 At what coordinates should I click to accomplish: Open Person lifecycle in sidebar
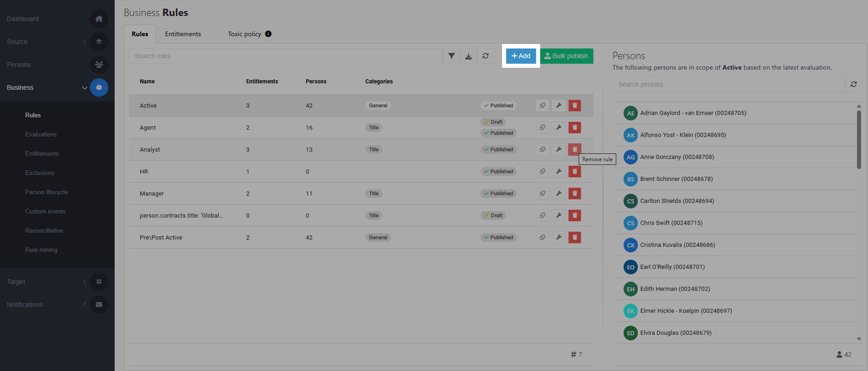tap(46, 192)
